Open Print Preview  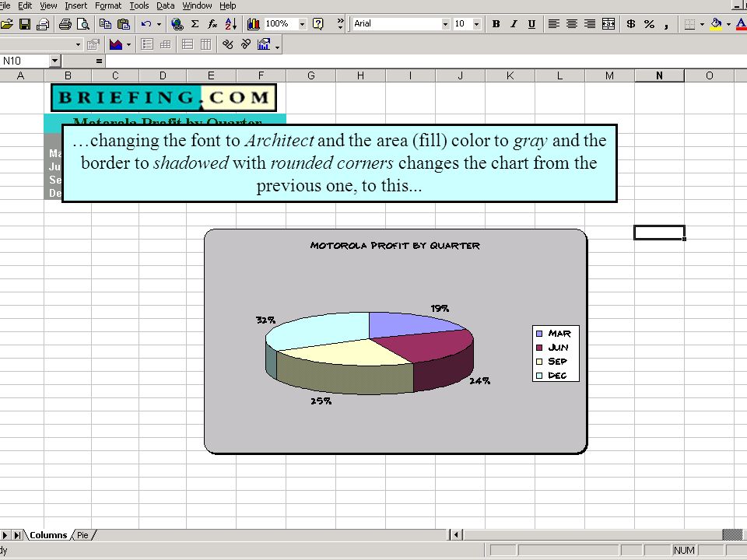tap(83, 24)
